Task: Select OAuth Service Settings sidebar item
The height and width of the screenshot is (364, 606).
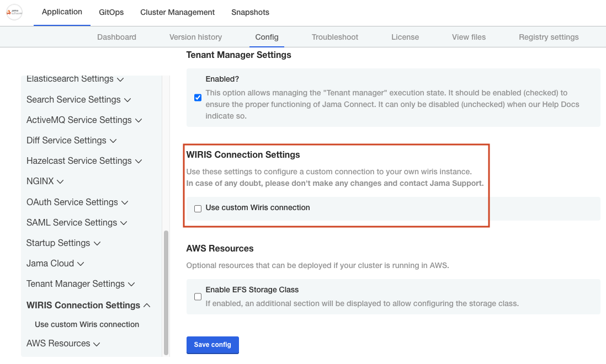Action: (x=72, y=202)
